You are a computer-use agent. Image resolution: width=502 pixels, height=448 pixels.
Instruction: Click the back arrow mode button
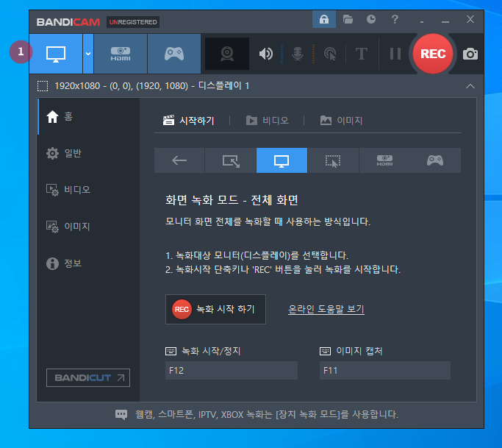179,160
